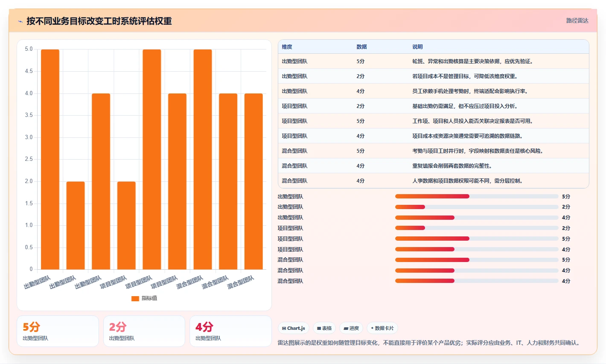The height and width of the screenshot is (364, 606).
Task: Select the 进度 chip
Action: [351, 328]
